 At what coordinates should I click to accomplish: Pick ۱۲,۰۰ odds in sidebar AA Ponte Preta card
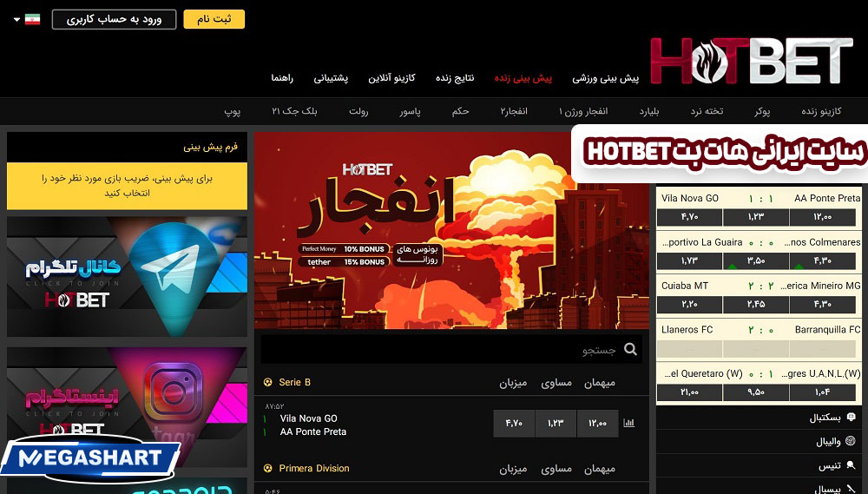822,217
